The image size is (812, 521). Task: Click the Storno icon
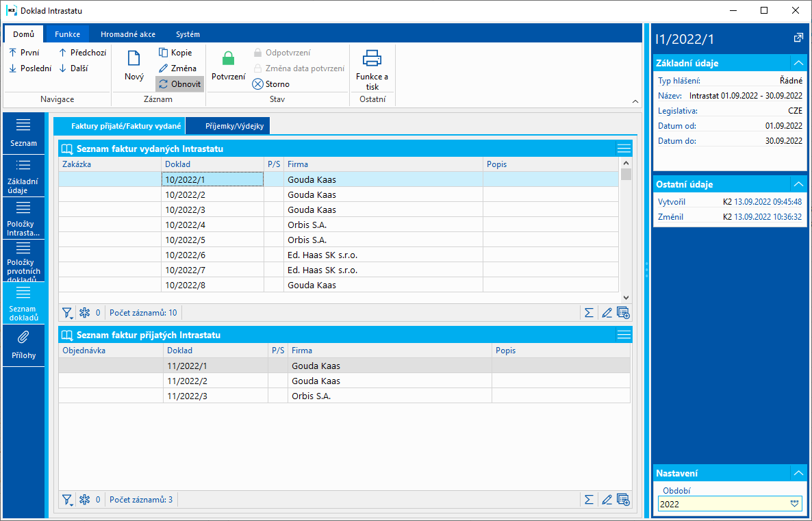[x=257, y=84]
